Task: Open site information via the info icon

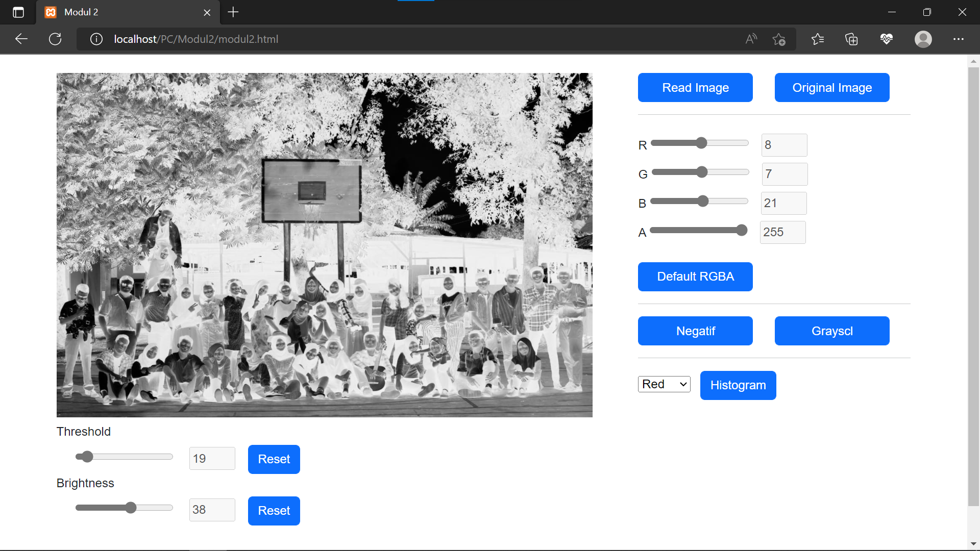Action: click(96, 39)
